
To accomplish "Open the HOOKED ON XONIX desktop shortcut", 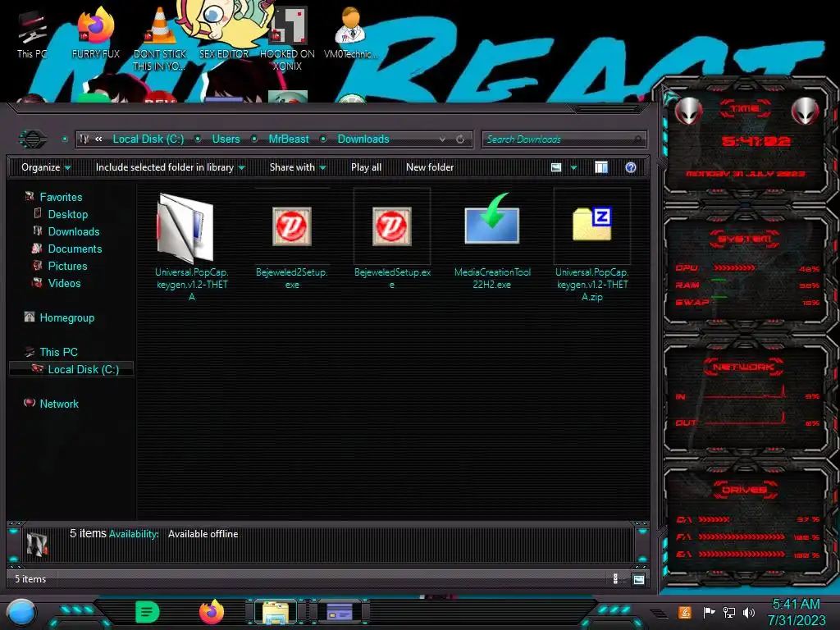I will coord(287,38).
